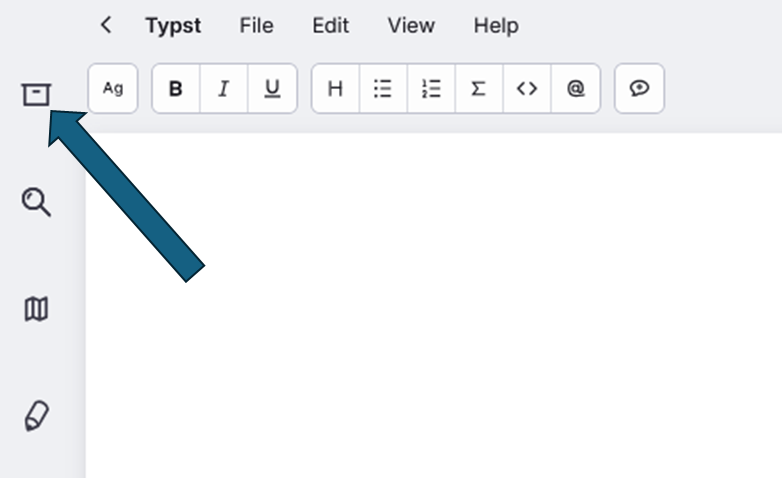Open the Typst application menu
Image resolution: width=782 pixels, height=478 pixels.
tap(173, 26)
